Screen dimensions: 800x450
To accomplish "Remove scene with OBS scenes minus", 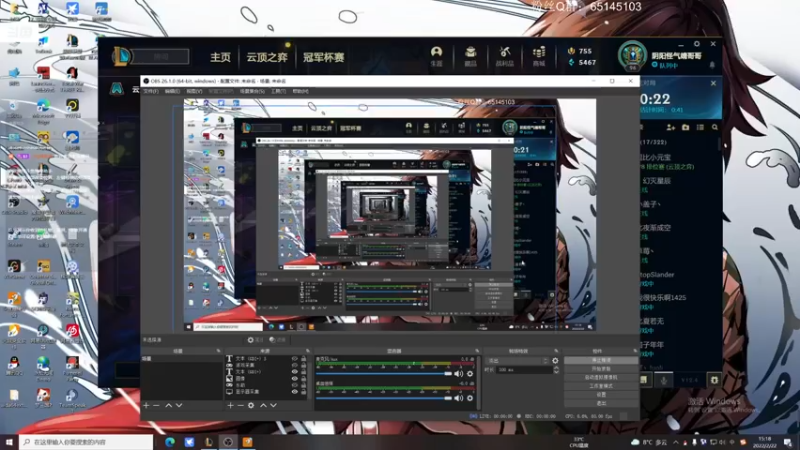I will pos(157,405).
